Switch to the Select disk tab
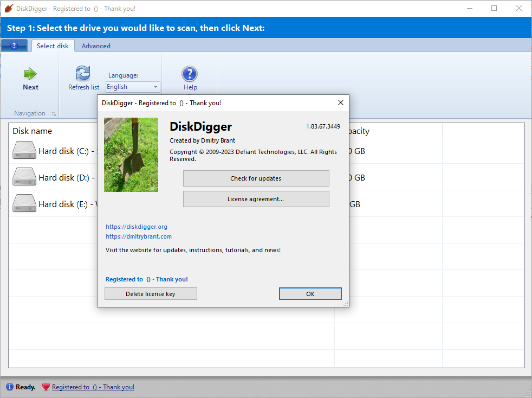532x398 pixels. (x=53, y=46)
